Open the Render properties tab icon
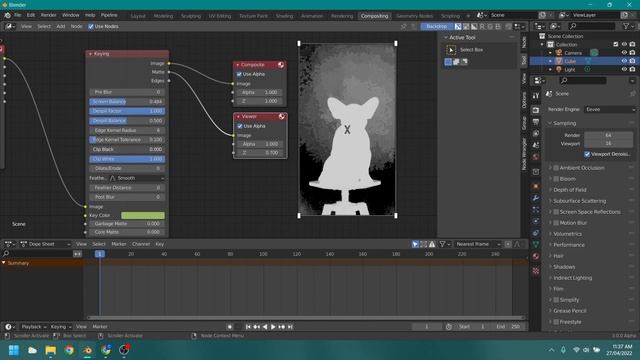640x360 pixels. (536, 110)
